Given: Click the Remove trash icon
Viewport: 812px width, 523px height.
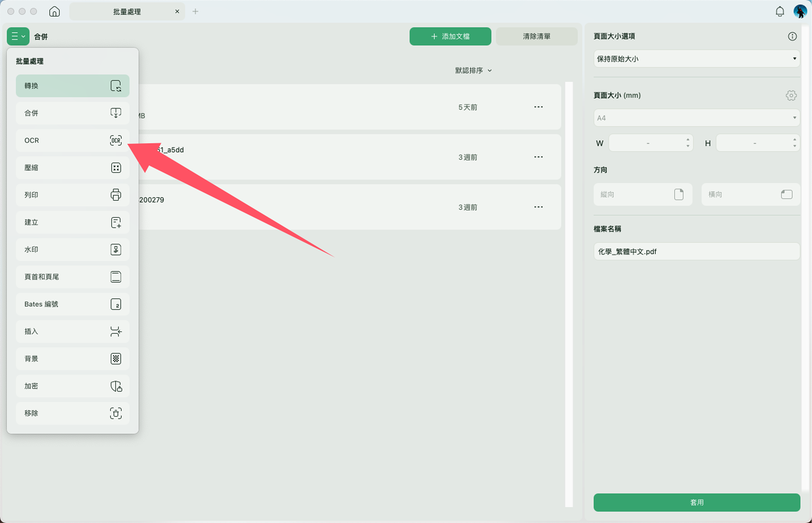Looking at the screenshot, I should (116, 413).
